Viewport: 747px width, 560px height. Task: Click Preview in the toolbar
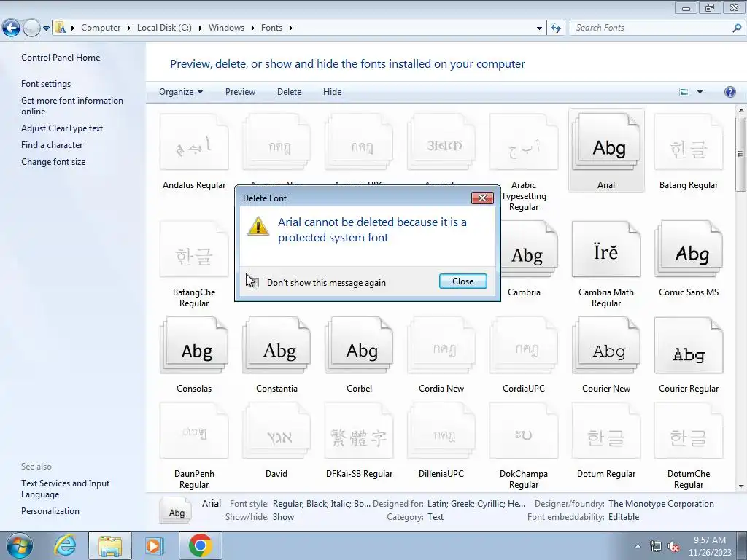(x=240, y=92)
